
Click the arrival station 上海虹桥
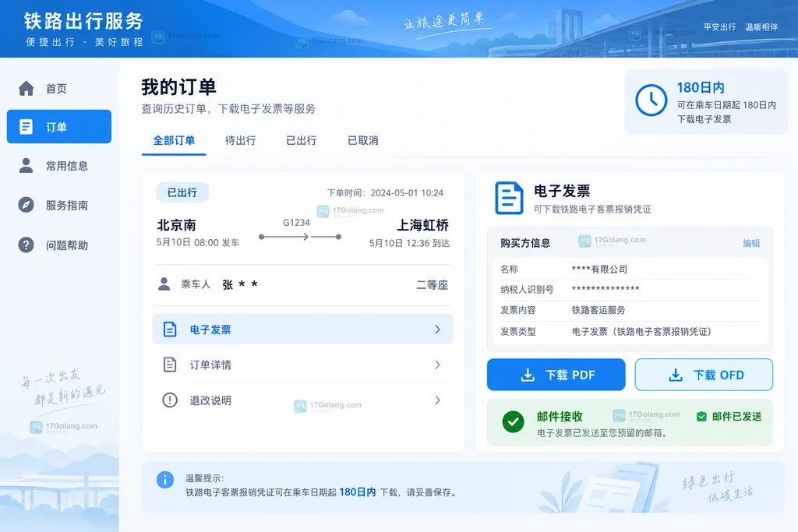click(x=422, y=225)
